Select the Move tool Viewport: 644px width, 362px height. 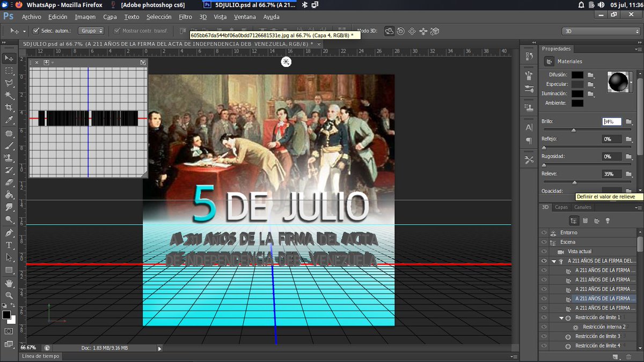(x=9, y=58)
